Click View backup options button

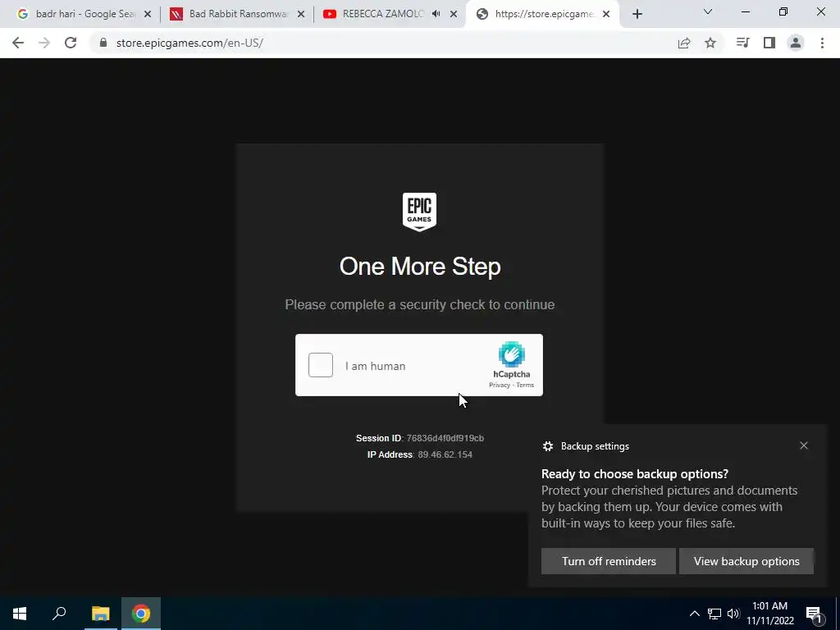pyautogui.click(x=746, y=561)
